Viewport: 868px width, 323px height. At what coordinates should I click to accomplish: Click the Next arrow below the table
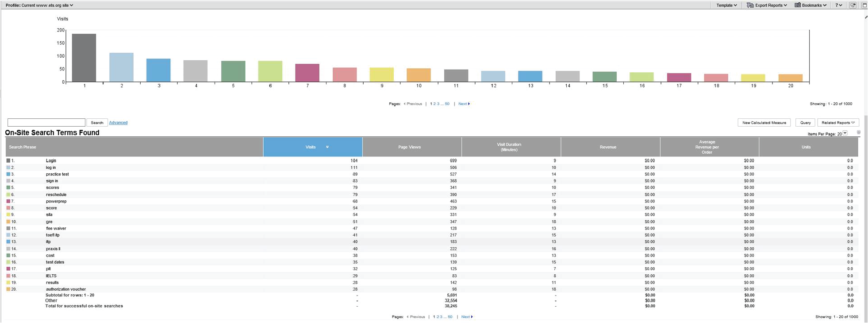(472, 317)
